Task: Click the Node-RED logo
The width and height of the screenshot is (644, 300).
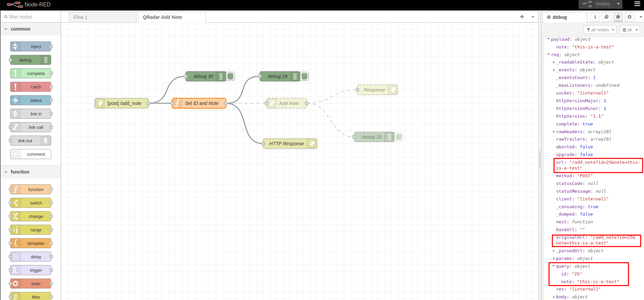Action: click(x=29, y=4)
